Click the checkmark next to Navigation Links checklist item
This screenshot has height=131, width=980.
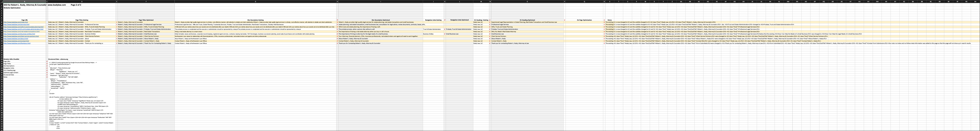[47, 68]
